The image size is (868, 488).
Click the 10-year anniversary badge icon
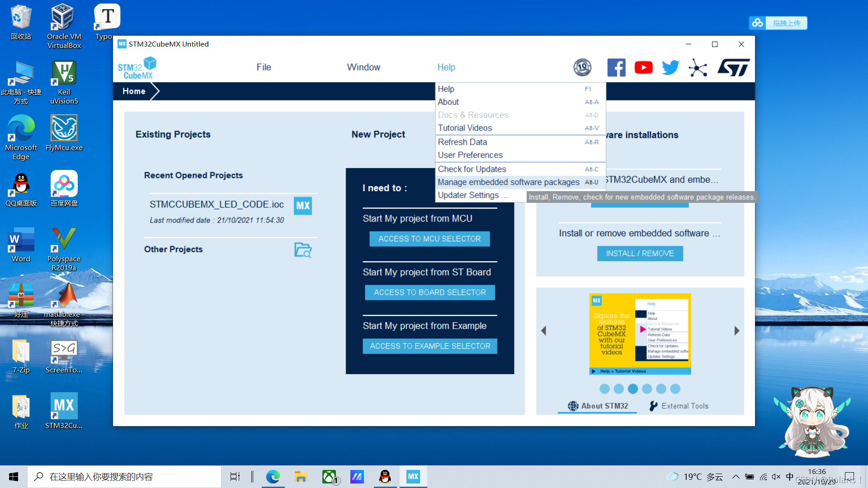click(582, 67)
